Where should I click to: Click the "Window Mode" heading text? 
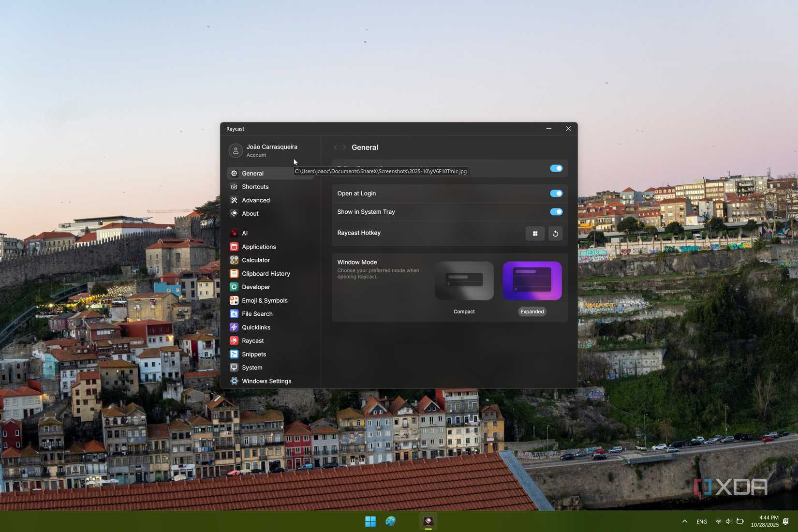[357, 262]
